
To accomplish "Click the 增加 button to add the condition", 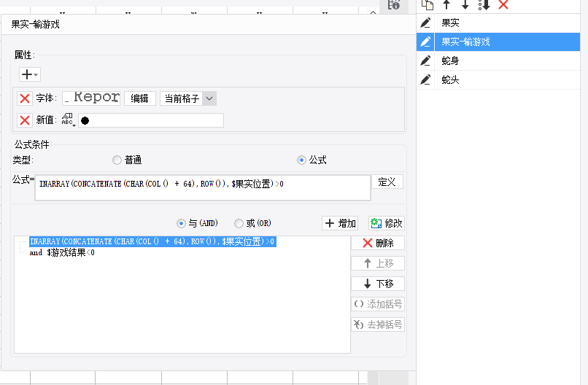I will point(340,223).
